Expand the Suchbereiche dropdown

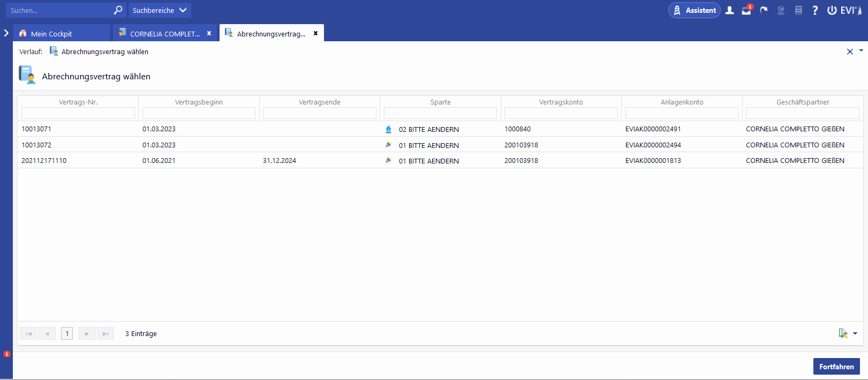[160, 10]
